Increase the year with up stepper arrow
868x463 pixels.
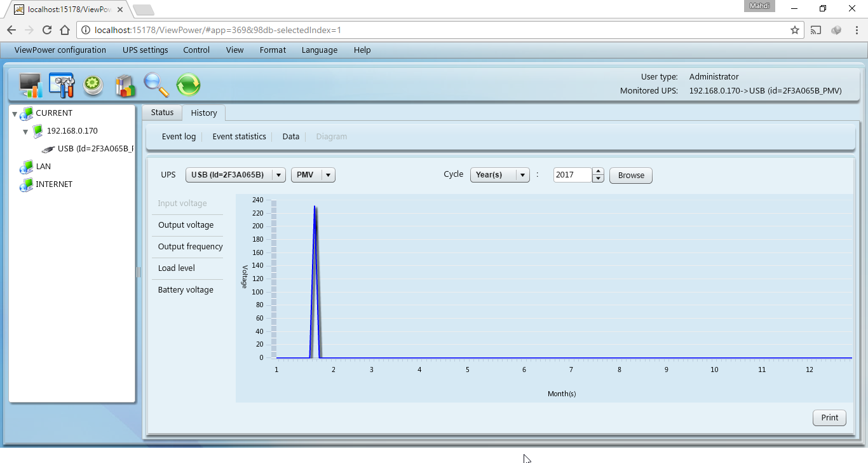(597, 171)
